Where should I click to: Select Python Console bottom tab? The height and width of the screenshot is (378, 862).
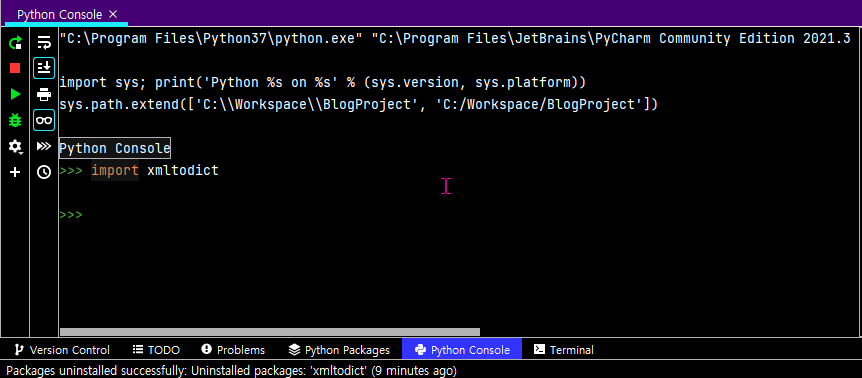(x=462, y=349)
